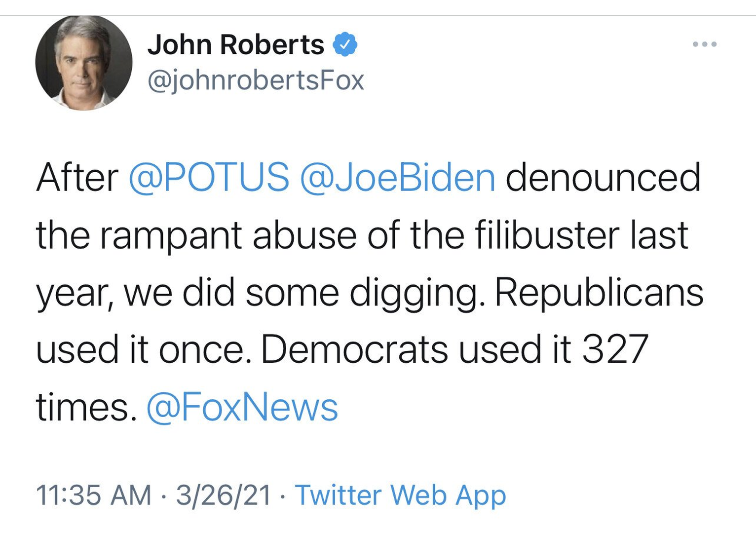Visit the @JoeBiden mention link

(x=397, y=177)
